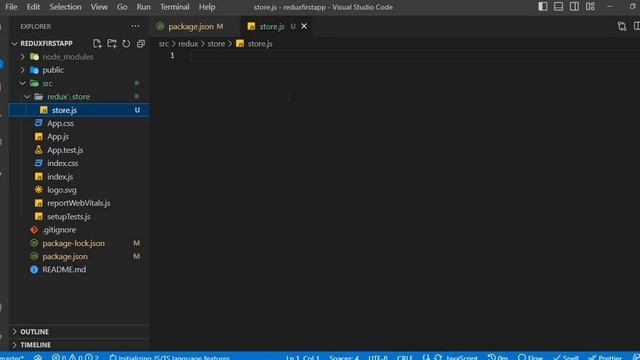Toggle the primary side bar layout icon
This screenshot has width=640, height=360.
pos(542,7)
